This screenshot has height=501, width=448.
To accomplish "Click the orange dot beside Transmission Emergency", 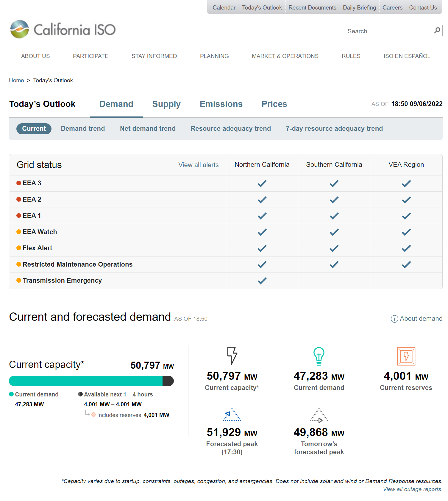I will pos(19,280).
